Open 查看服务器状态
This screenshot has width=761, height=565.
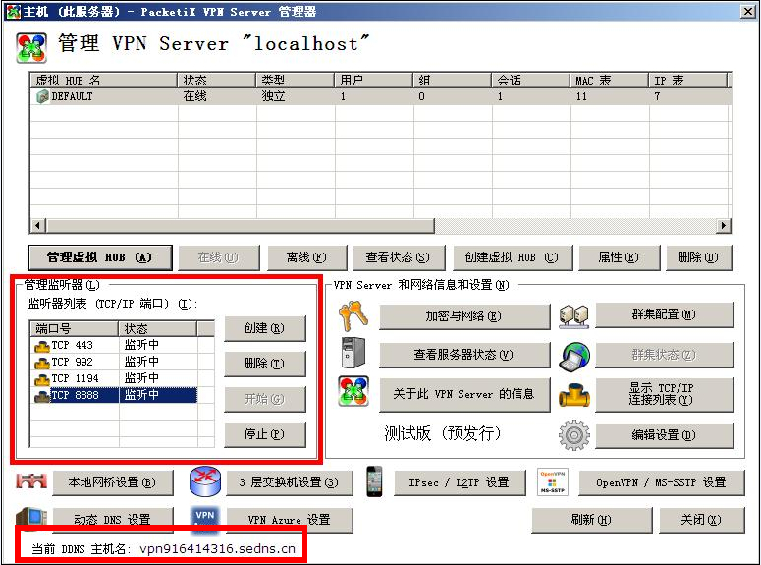pos(464,355)
